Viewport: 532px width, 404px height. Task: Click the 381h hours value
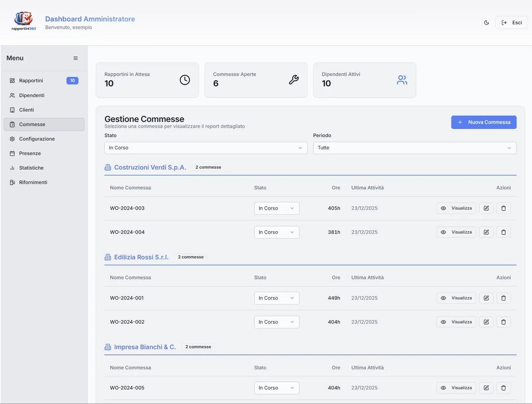tap(334, 232)
